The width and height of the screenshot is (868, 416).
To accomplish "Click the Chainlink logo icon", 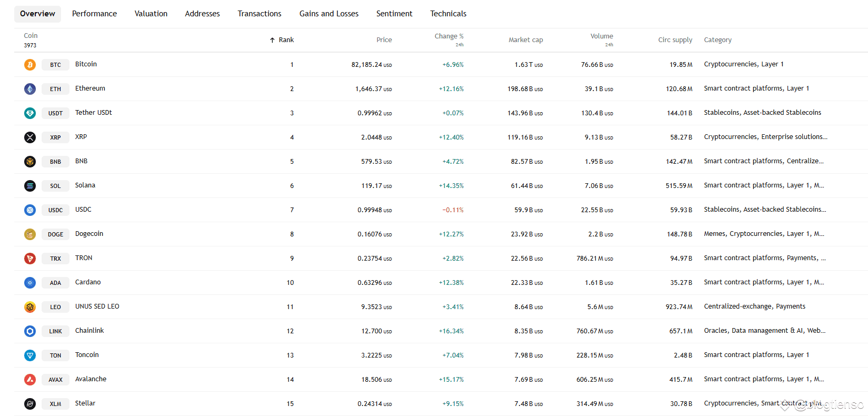I will click(x=30, y=331).
